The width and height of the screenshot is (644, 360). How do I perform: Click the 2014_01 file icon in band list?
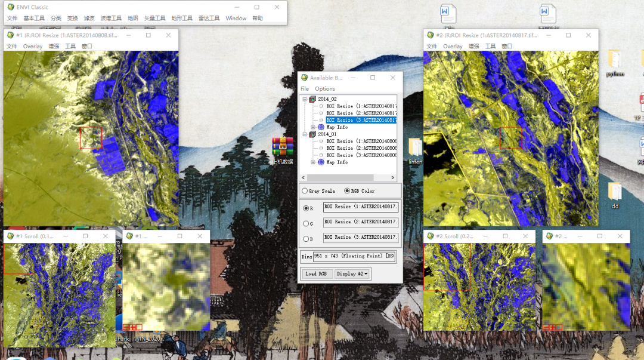(312, 134)
